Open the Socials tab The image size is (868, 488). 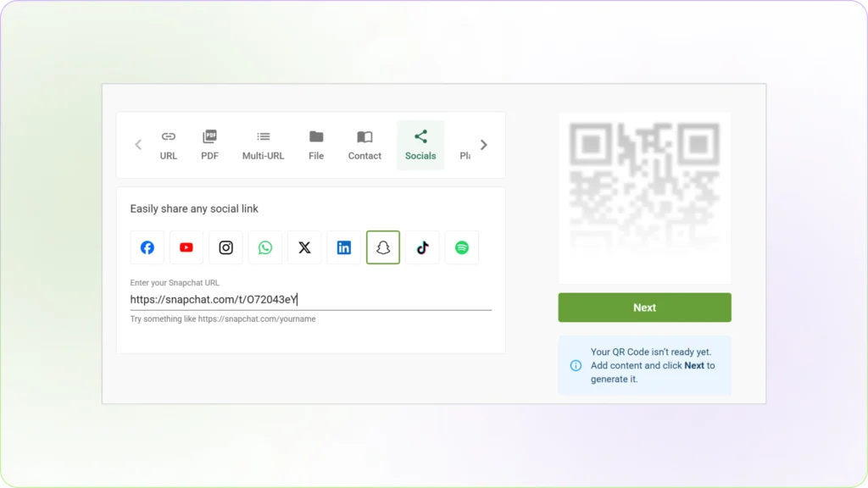[420, 144]
